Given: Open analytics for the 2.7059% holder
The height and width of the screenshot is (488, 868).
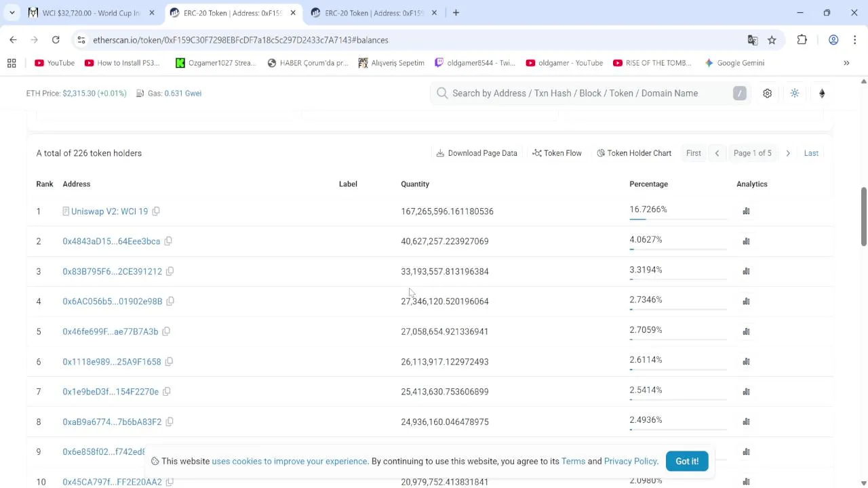Looking at the screenshot, I should (x=746, y=331).
